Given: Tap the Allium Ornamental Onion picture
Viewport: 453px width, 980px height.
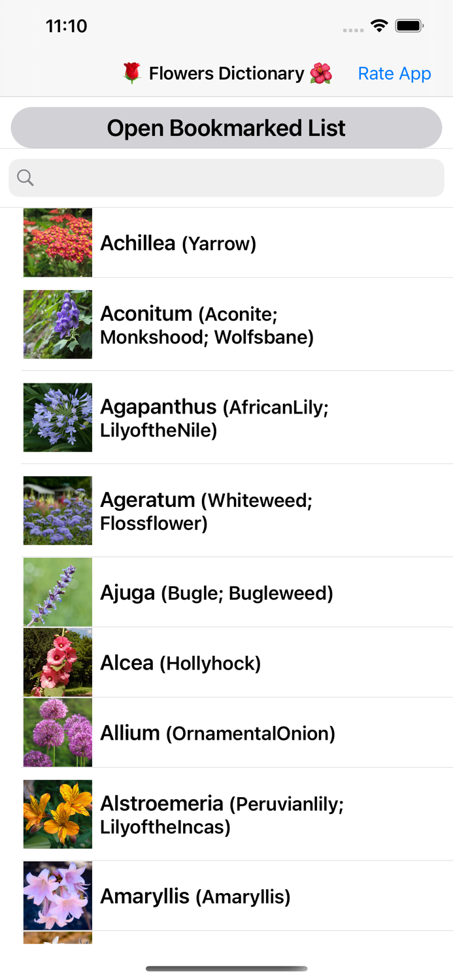Looking at the screenshot, I should tap(58, 732).
